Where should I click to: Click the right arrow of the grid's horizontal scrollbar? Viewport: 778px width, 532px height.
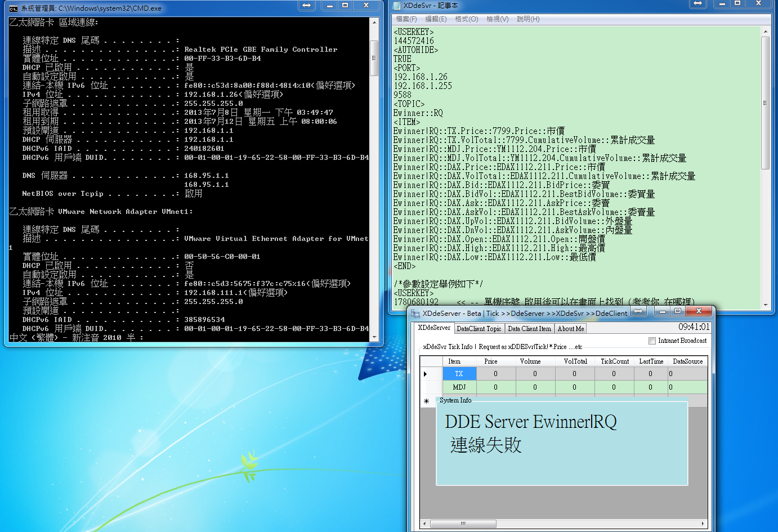tap(703, 524)
